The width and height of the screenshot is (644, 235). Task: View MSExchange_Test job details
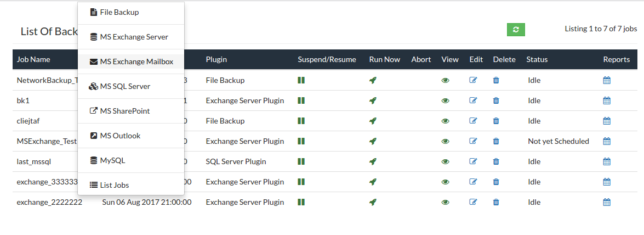[445, 141]
